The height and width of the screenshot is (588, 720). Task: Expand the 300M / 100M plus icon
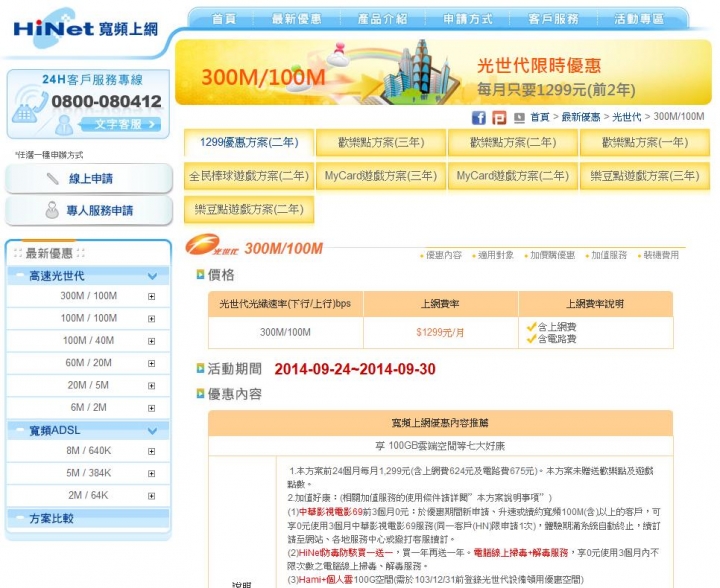tap(152, 297)
